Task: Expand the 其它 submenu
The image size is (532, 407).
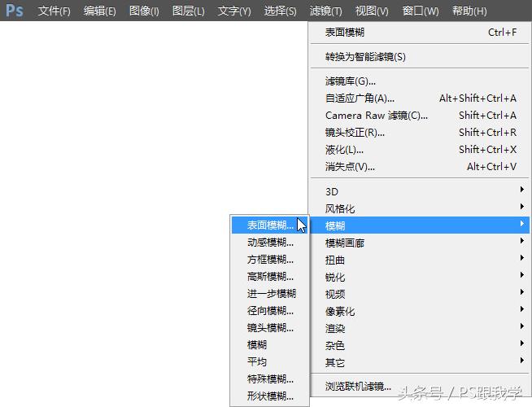Action: click(420, 362)
